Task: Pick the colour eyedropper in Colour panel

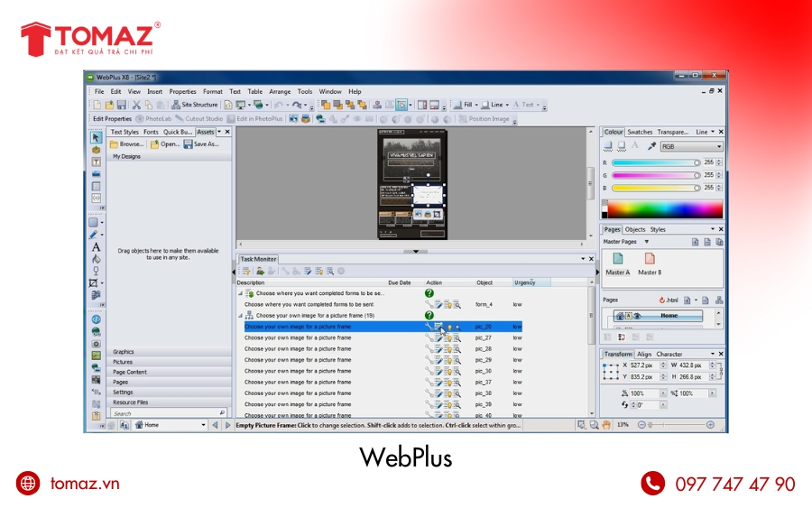Action: (651, 146)
